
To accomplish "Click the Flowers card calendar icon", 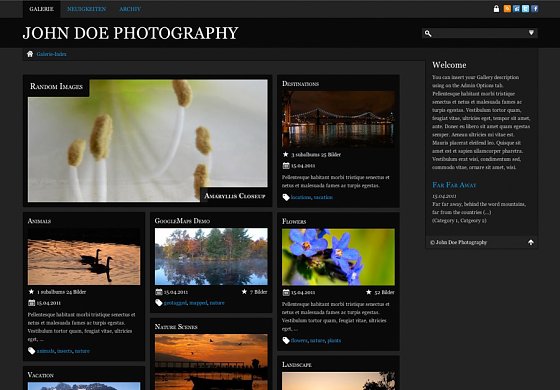I will (286, 292).
